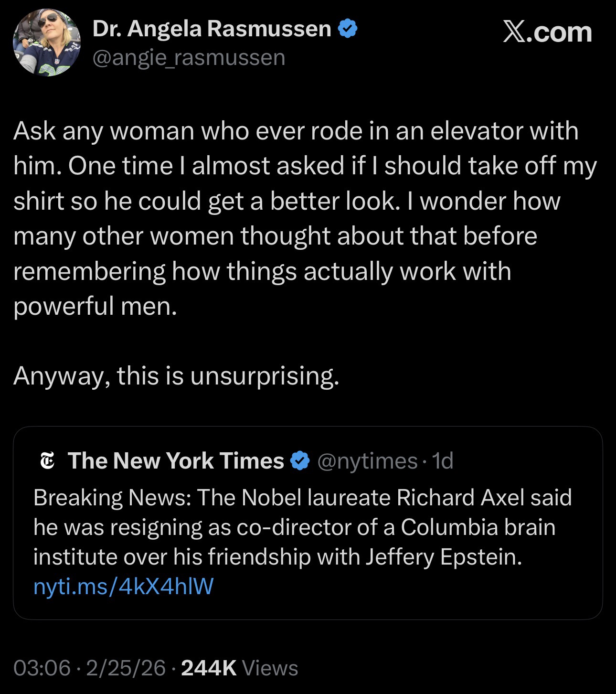616x694 pixels.
Task: Click the 03:06 post time
Action: 42,668
